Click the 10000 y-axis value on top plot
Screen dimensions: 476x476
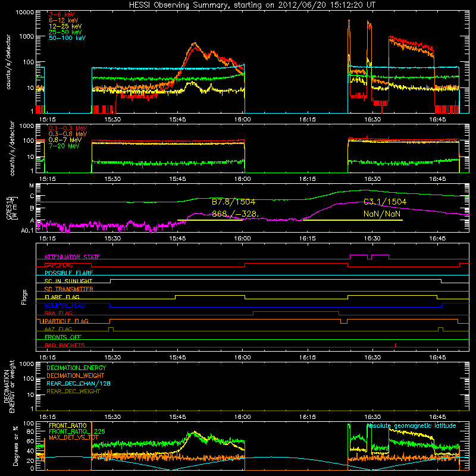pyautogui.click(x=25, y=12)
